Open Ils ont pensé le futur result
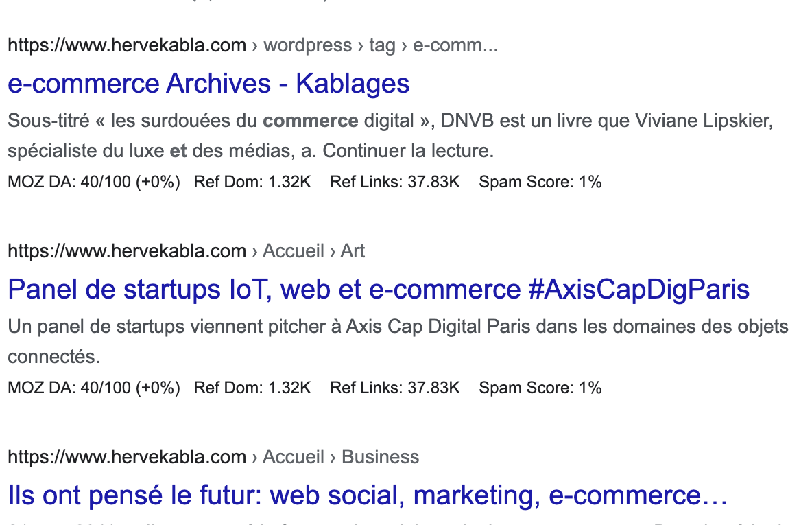This screenshot has width=812, height=525. (x=368, y=495)
